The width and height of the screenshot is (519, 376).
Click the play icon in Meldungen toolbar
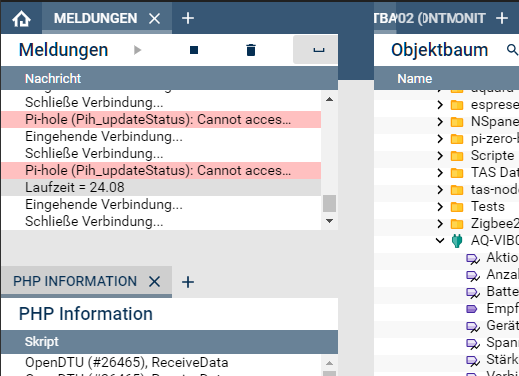click(137, 50)
